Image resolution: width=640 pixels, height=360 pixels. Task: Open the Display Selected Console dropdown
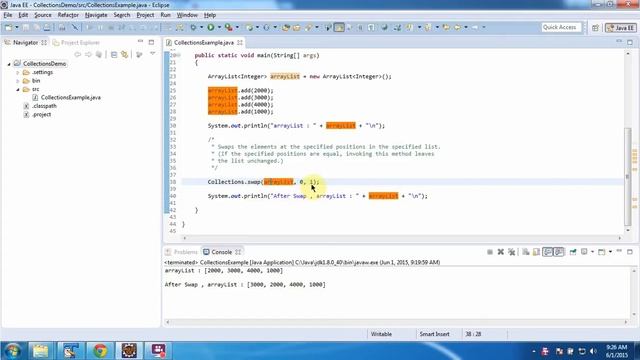point(592,252)
